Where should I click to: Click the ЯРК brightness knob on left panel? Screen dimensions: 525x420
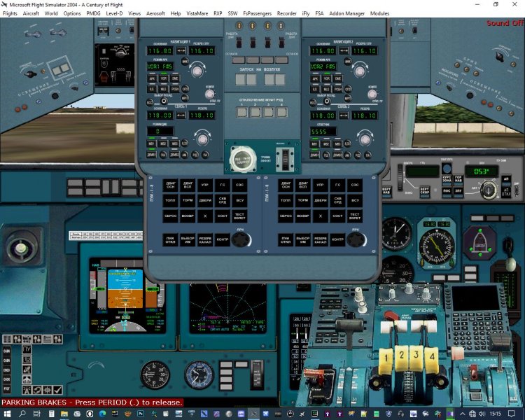[241, 240]
